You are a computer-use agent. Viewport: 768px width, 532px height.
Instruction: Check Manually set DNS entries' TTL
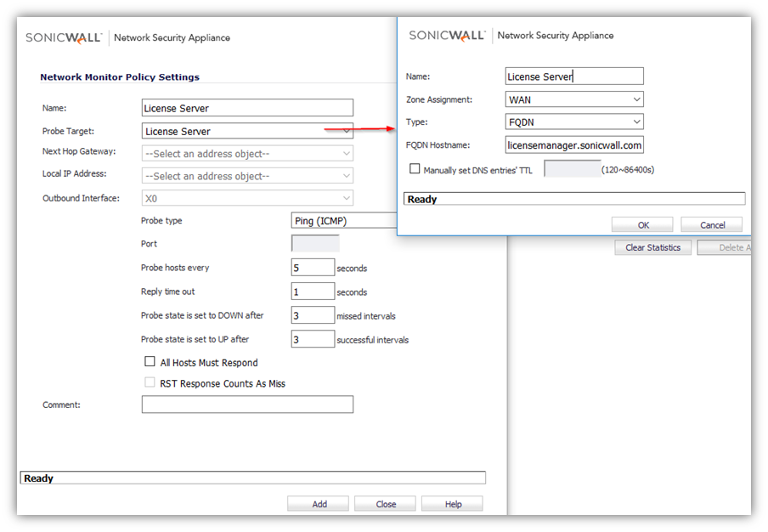coord(415,169)
